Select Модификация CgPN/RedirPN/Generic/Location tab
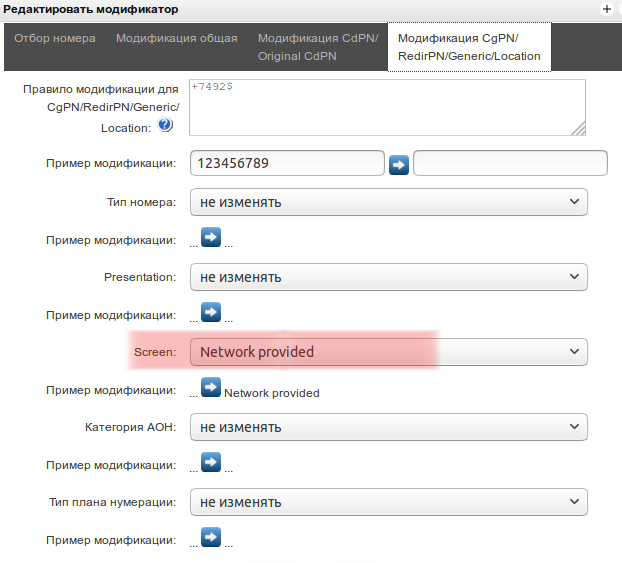622x563 pixels. tap(469, 47)
